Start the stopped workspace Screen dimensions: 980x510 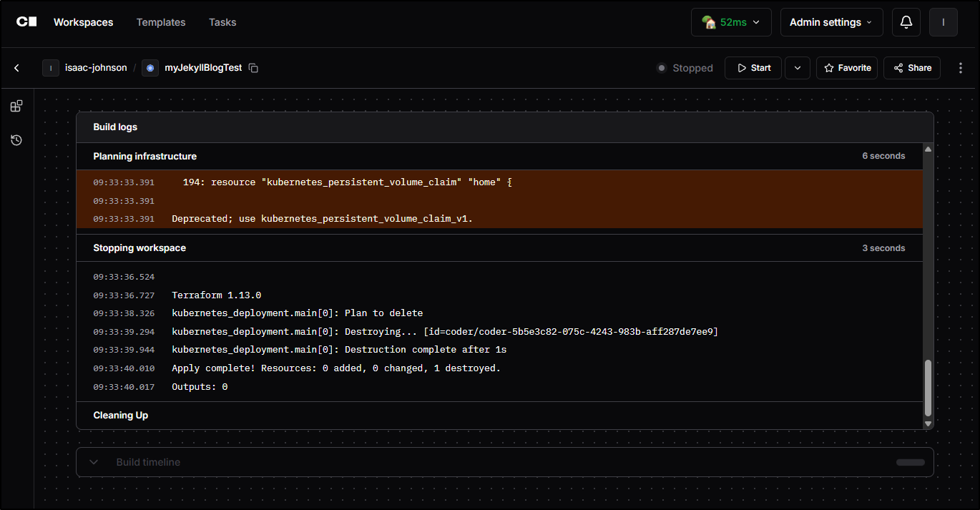(x=753, y=68)
